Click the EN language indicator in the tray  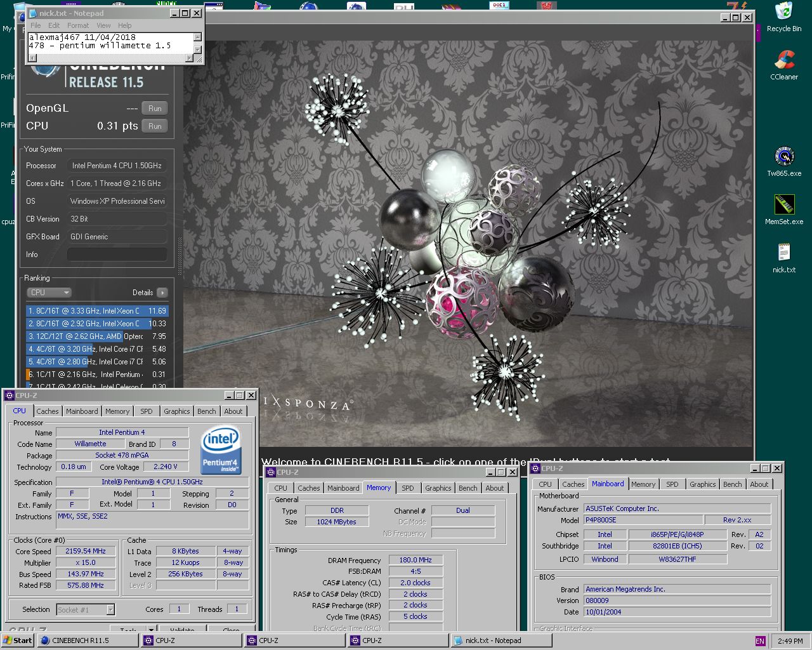760,641
